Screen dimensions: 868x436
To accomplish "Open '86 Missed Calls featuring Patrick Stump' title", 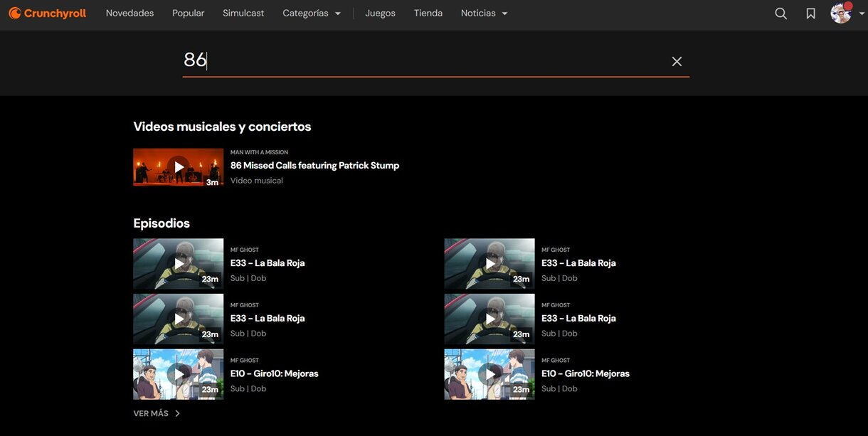I will pos(314,165).
